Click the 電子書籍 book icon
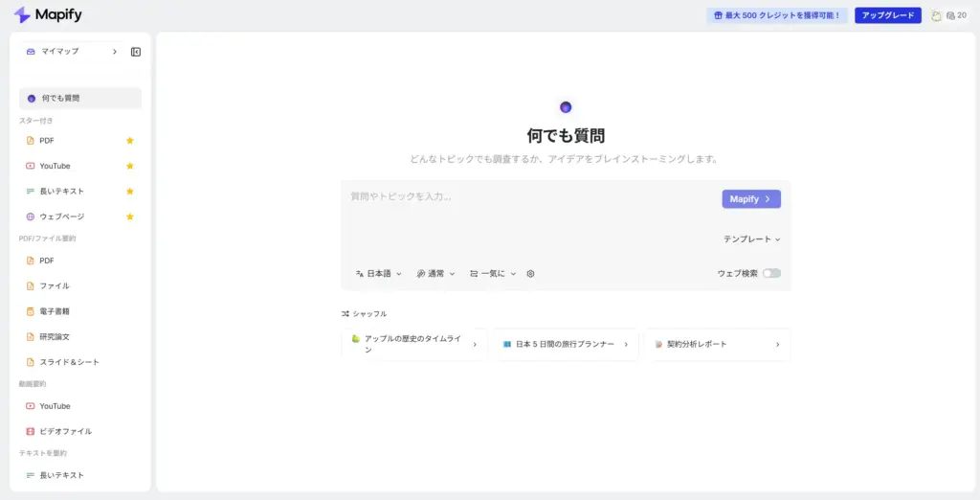Viewport: 980px width, 500px height. [x=30, y=311]
